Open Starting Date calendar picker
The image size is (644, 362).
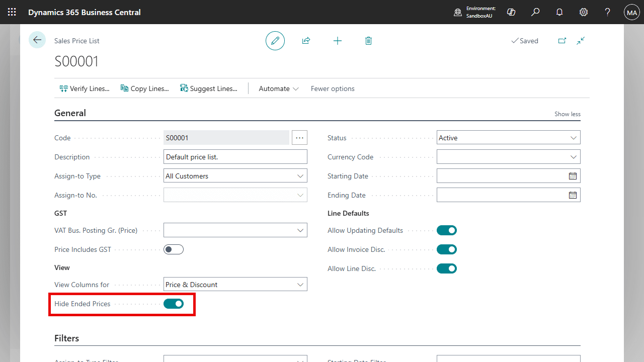click(573, 176)
